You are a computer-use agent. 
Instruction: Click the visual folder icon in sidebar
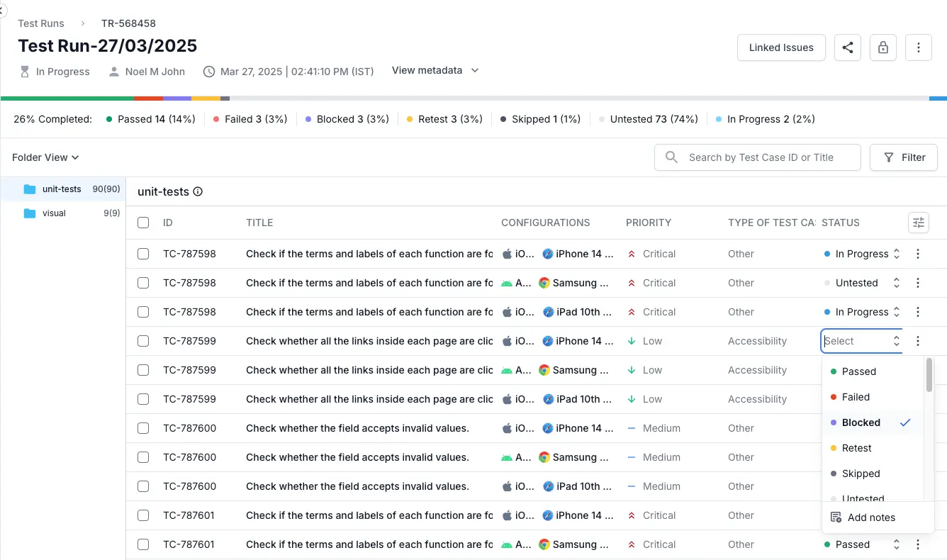coord(30,213)
